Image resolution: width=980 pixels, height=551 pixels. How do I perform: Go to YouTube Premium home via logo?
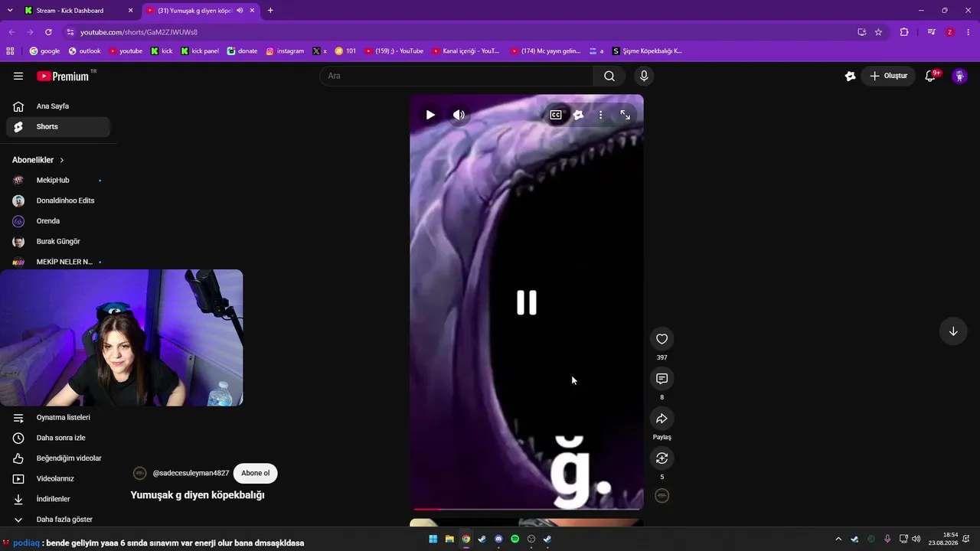(63, 76)
